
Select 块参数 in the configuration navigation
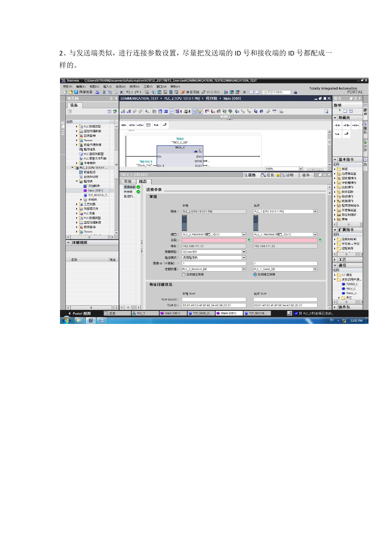pos(128,191)
